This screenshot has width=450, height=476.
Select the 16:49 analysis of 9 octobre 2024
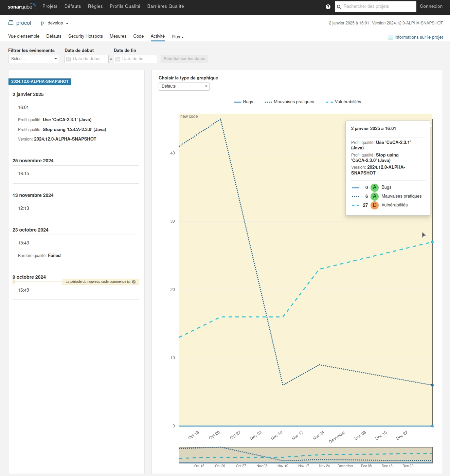pyautogui.click(x=23, y=290)
